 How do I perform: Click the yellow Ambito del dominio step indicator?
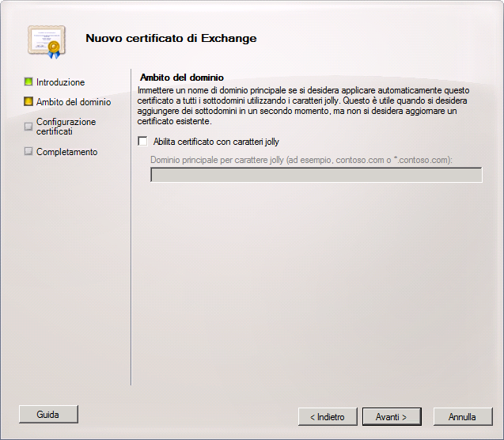(28, 101)
